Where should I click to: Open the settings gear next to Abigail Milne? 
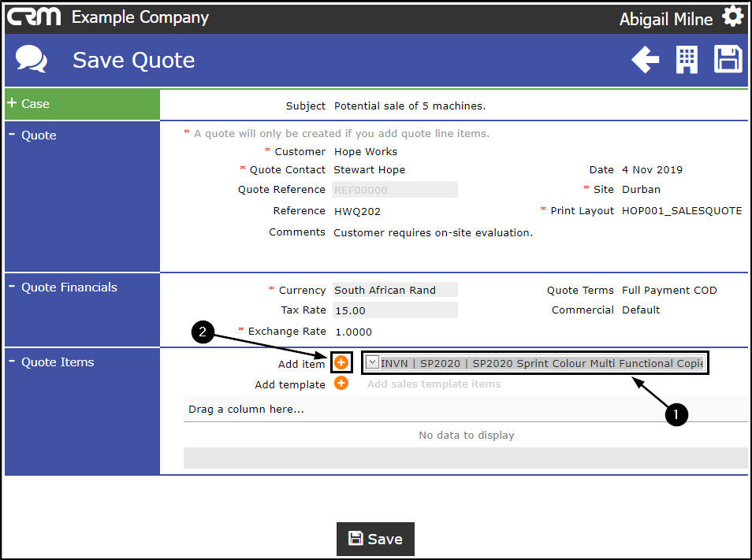[x=733, y=17]
